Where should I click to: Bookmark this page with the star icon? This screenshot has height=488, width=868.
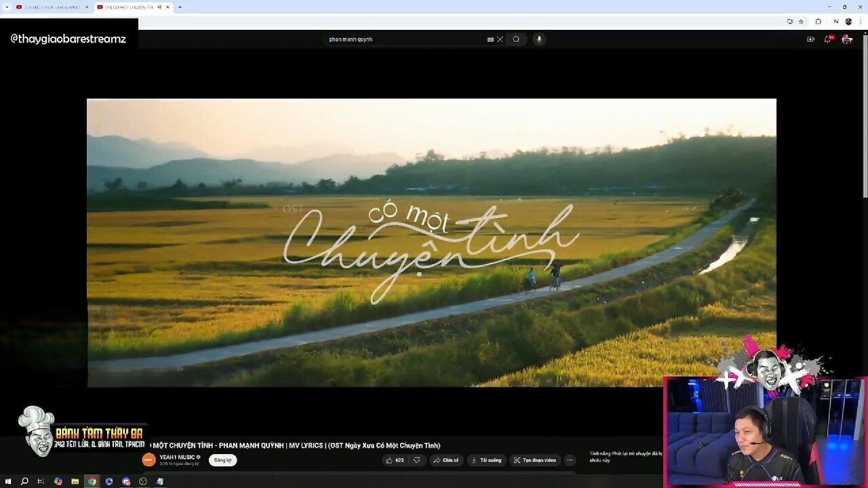coord(801,22)
